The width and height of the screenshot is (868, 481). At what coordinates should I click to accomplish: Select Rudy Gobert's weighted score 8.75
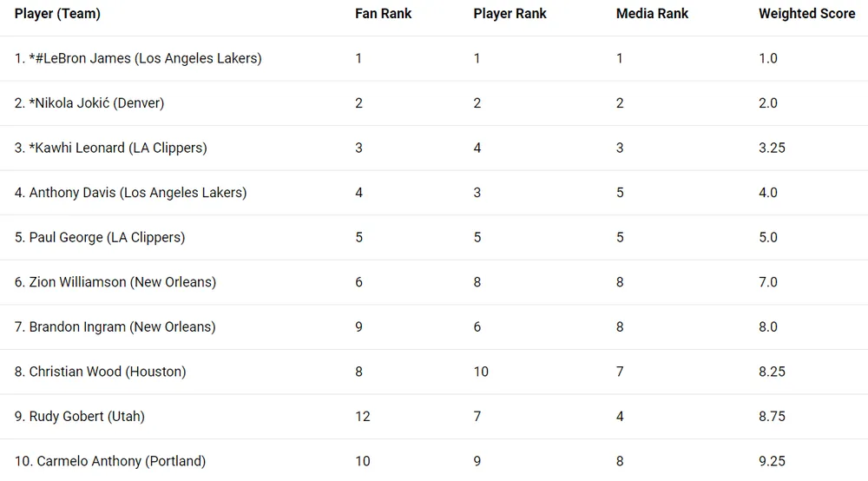[x=772, y=417]
